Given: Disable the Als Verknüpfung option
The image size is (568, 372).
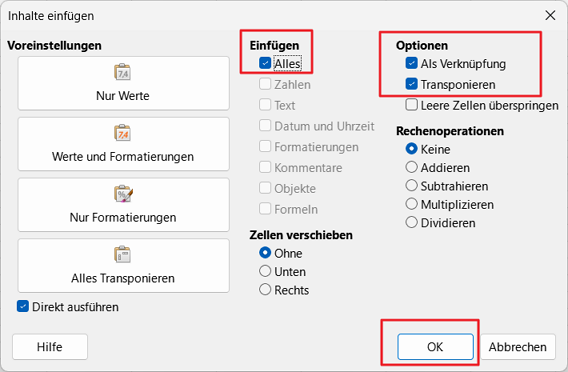Looking at the screenshot, I should 412,63.
